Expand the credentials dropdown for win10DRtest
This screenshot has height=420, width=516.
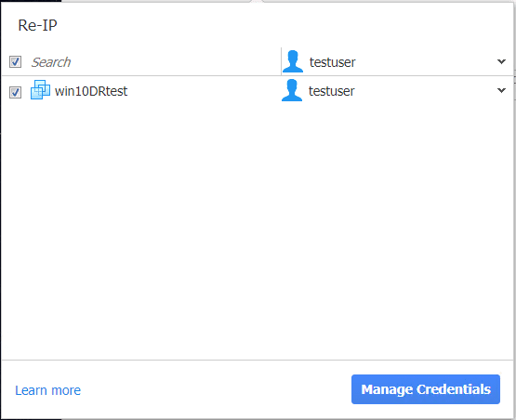click(x=501, y=90)
